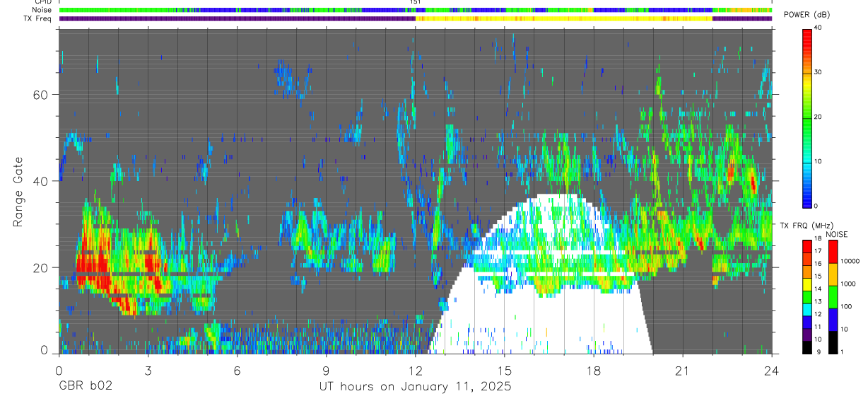Click the TX Freq time strip above the plot
Screen dimensions: 868x401
point(415,18)
